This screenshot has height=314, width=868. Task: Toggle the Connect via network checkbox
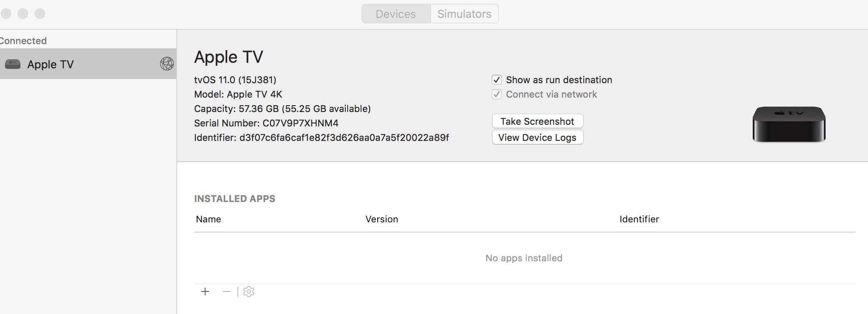click(497, 94)
